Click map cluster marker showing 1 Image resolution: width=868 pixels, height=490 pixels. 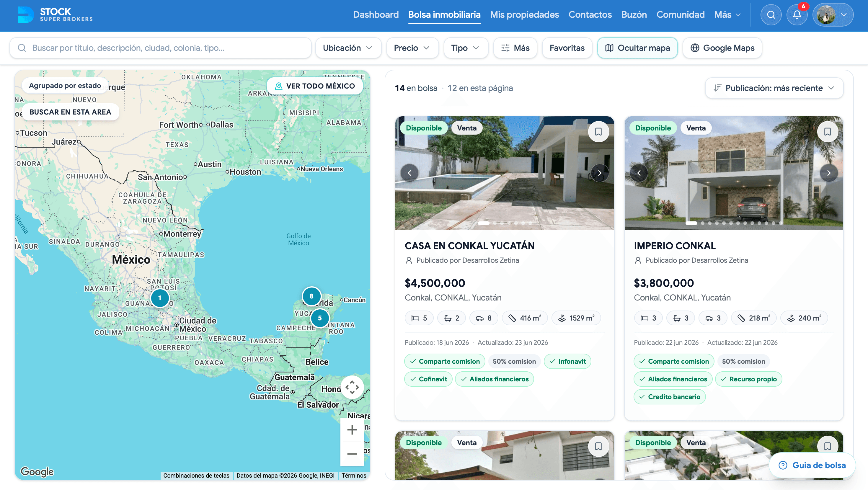click(x=160, y=298)
